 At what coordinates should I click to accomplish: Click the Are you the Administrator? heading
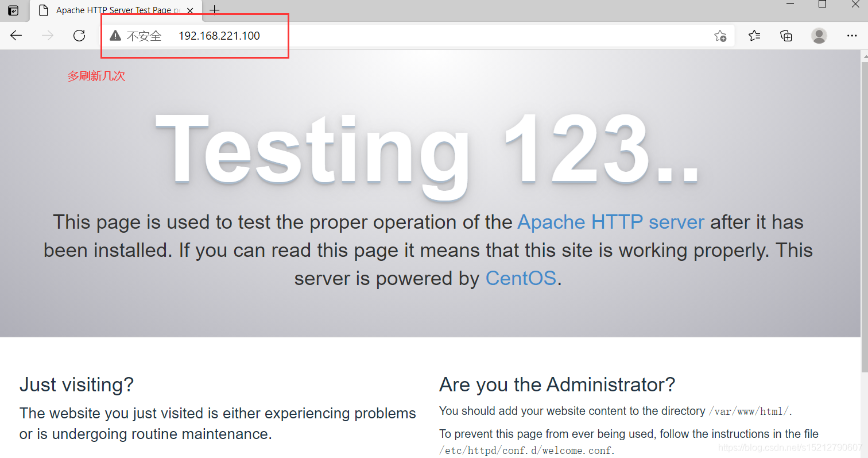click(x=557, y=384)
